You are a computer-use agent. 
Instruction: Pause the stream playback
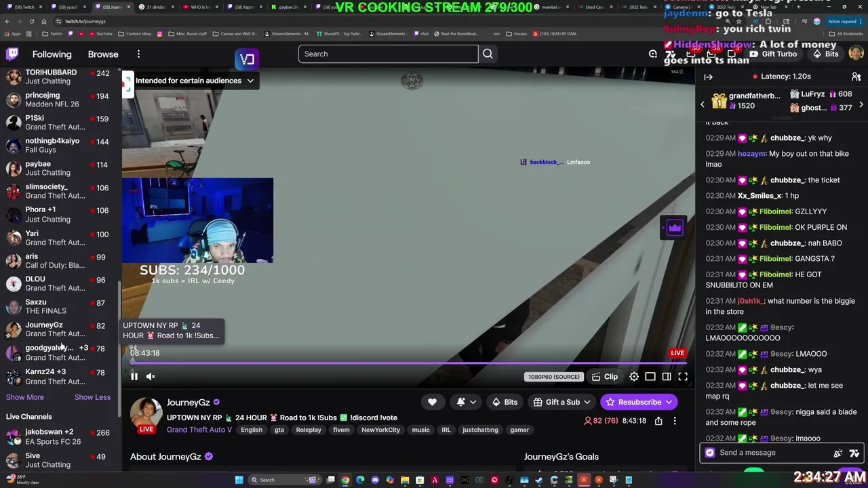(134, 377)
